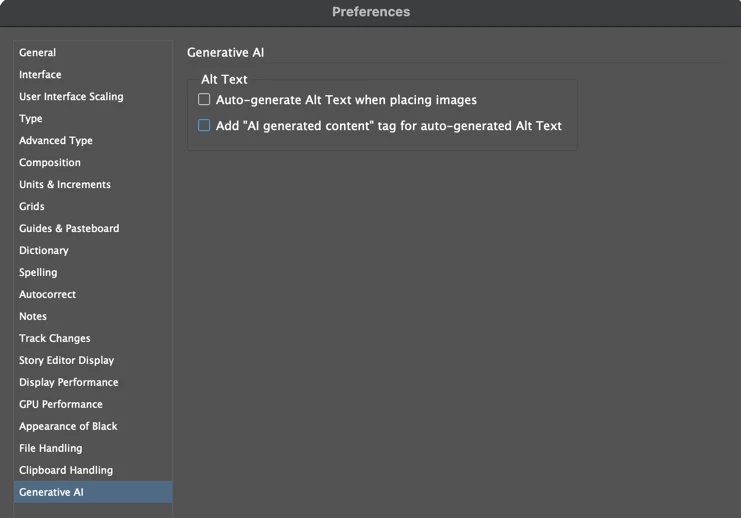Open the Type preferences

[31, 119]
